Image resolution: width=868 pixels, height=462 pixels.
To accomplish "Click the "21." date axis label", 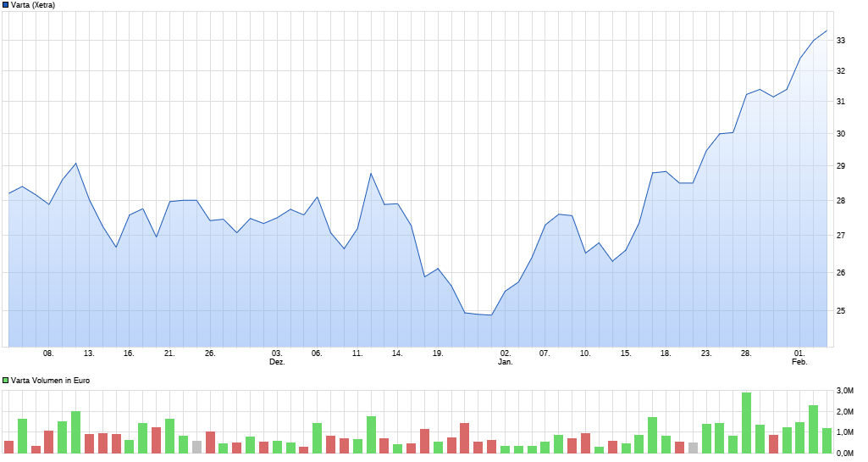I will (x=169, y=353).
